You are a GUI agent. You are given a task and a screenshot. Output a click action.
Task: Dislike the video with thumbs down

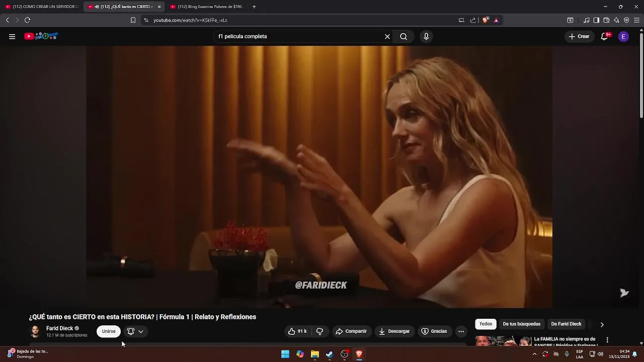click(x=319, y=331)
